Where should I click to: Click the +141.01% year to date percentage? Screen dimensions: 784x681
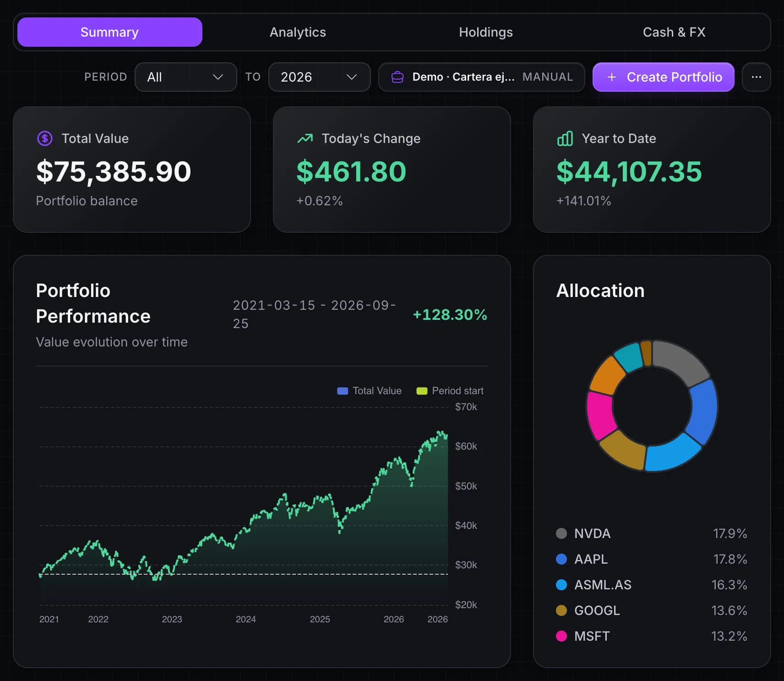(584, 201)
